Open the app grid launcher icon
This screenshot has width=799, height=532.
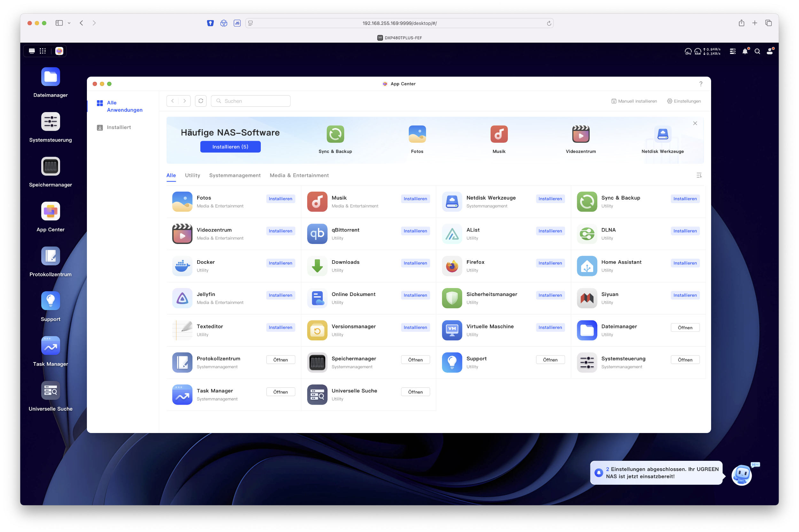point(43,51)
